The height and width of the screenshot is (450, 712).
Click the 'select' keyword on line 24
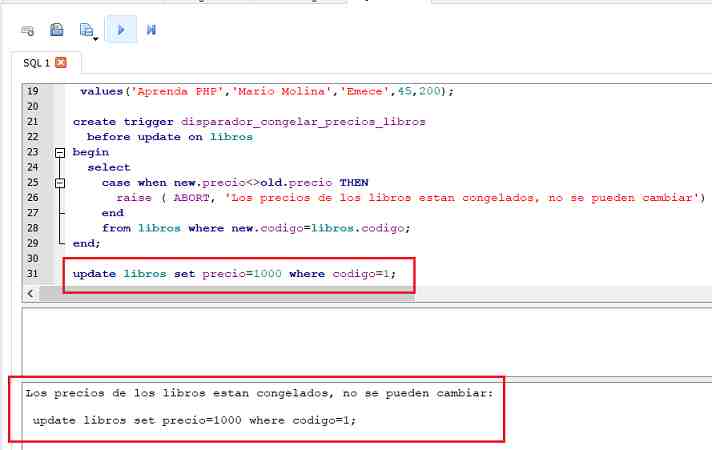109,168
